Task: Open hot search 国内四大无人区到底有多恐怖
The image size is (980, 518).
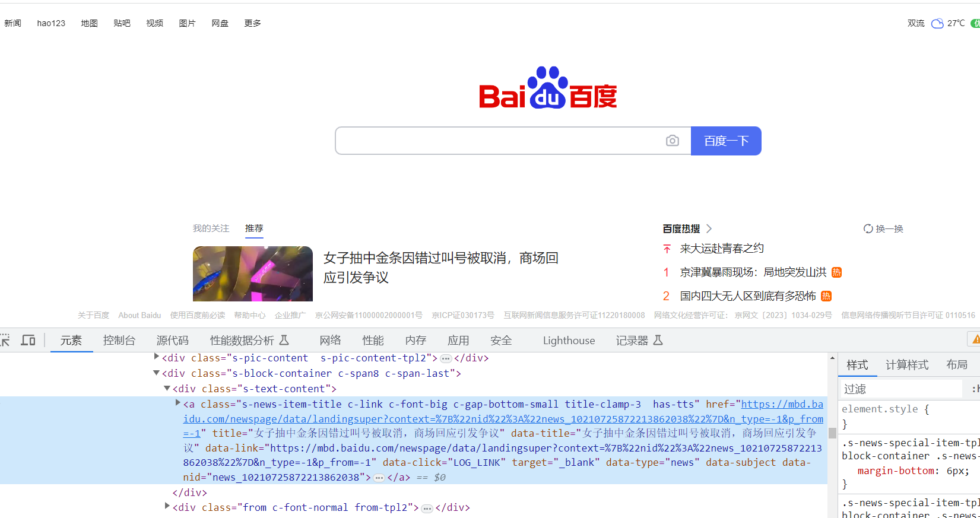Action: 748,296
